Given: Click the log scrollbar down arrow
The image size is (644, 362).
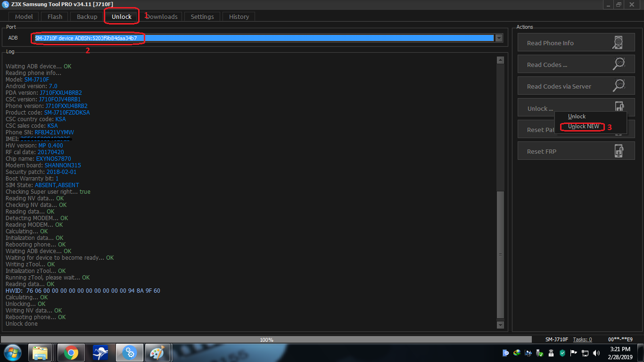Looking at the screenshot, I should pos(500,325).
